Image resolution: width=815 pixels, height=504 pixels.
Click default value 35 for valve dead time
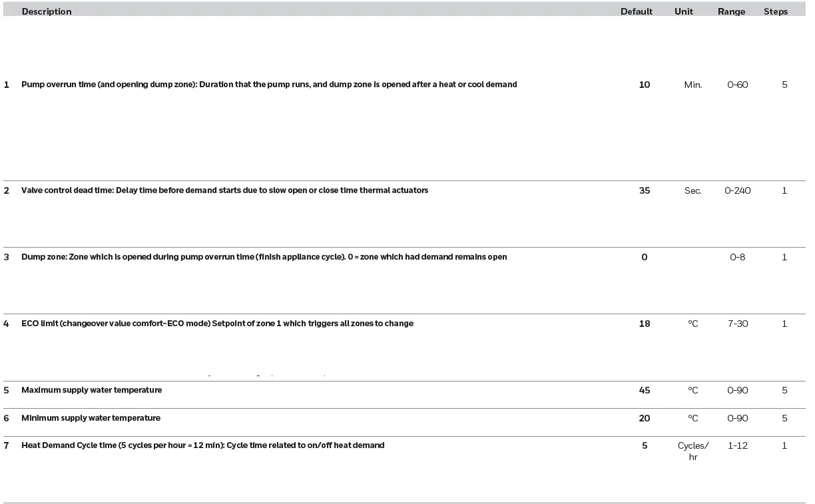[645, 190]
